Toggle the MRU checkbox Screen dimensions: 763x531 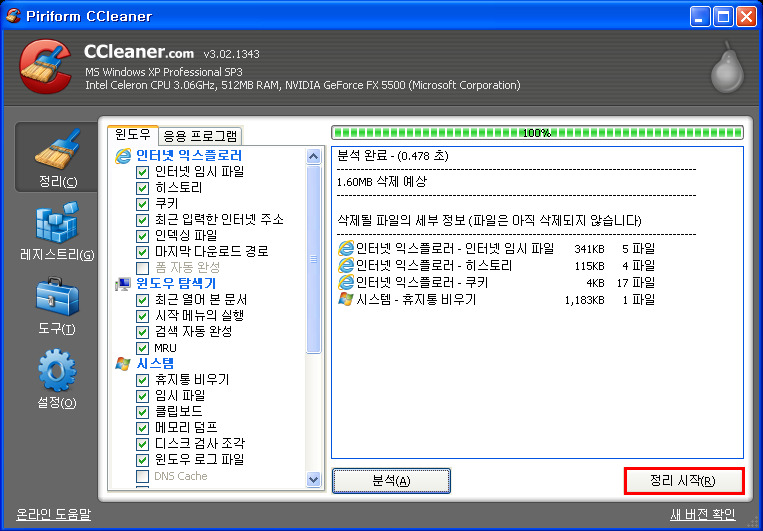(x=142, y=348)
